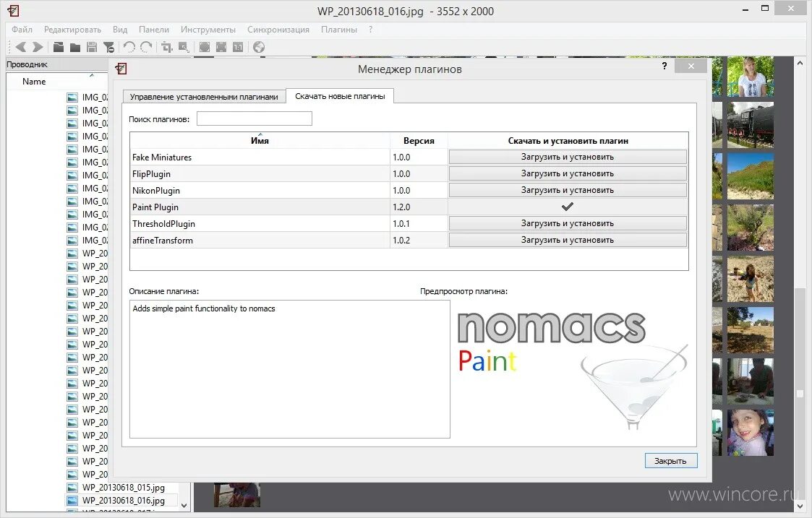
Task: Click the nomacs icon in plugin manager title
Action: point(121,69)
